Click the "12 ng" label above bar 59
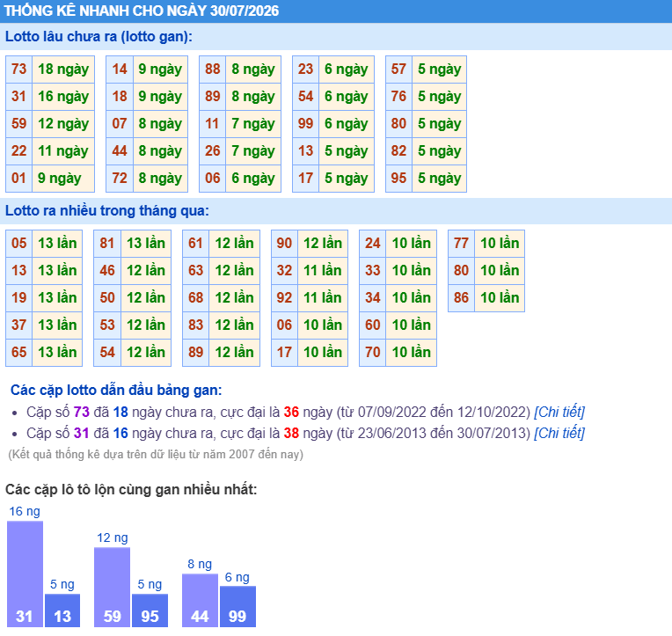The image size is (672, 636). pos(113,538)
